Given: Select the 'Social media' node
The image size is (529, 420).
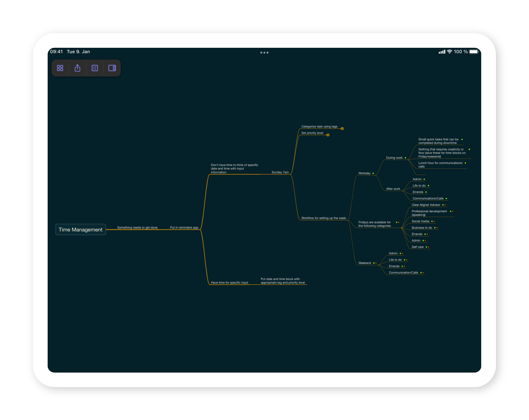Looking at the screenshot, I should click(420, 221).
